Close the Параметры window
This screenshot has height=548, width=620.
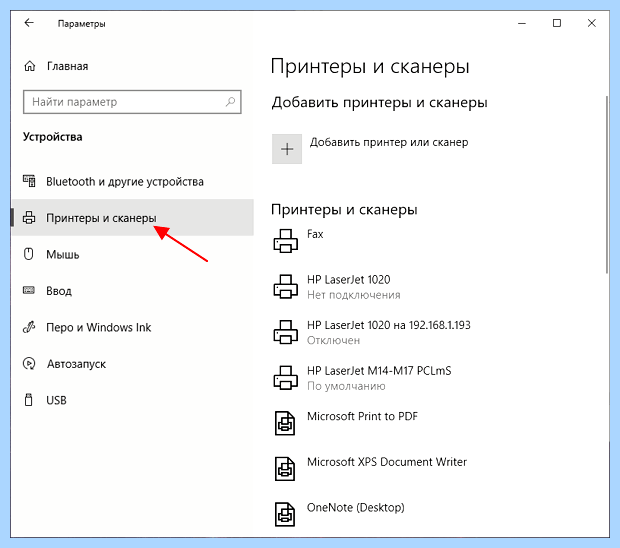coord(592,23)
